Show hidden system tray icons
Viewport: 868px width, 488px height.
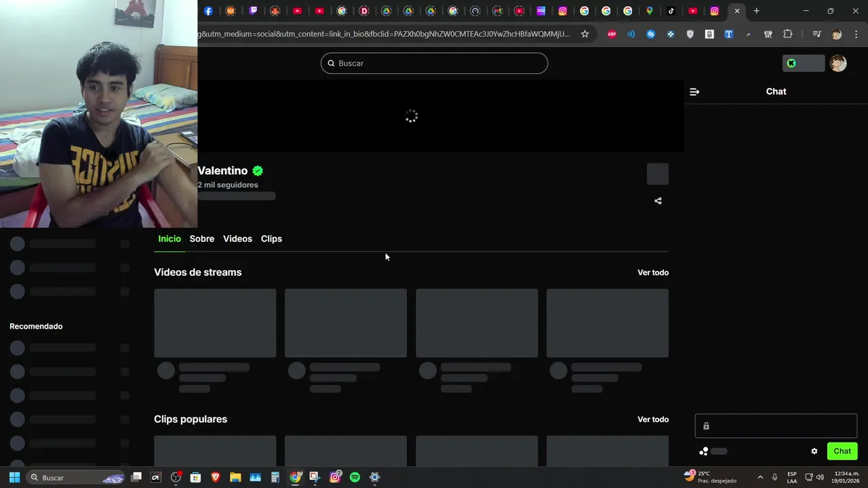759,477
